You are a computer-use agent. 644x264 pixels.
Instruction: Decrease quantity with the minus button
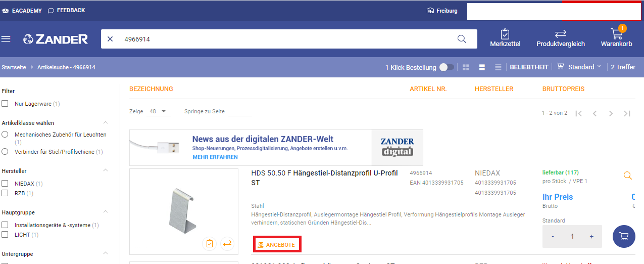[553, 236]
